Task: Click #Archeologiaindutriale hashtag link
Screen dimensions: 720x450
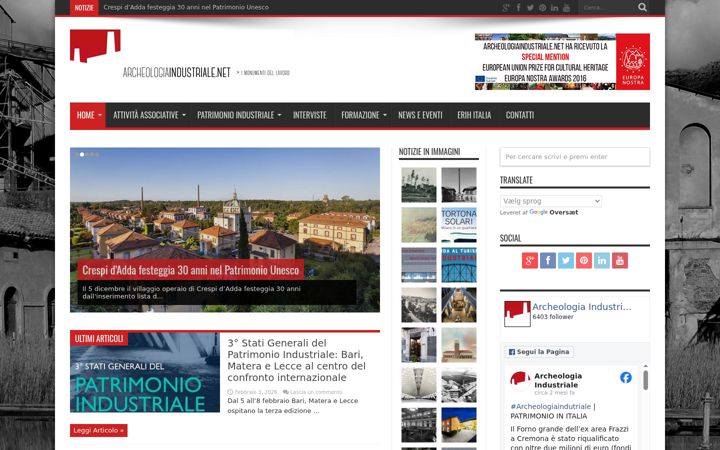Action: tap(551, 406)
